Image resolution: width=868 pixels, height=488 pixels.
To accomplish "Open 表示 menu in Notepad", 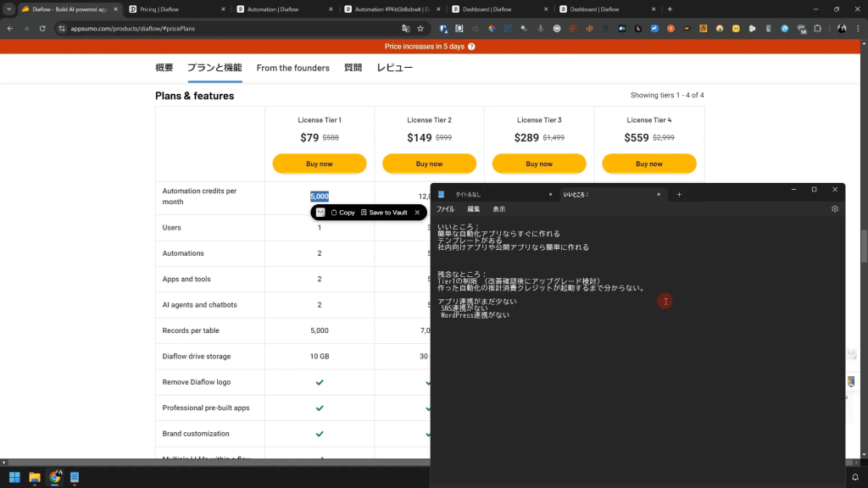I will click(x=498, y=209).
